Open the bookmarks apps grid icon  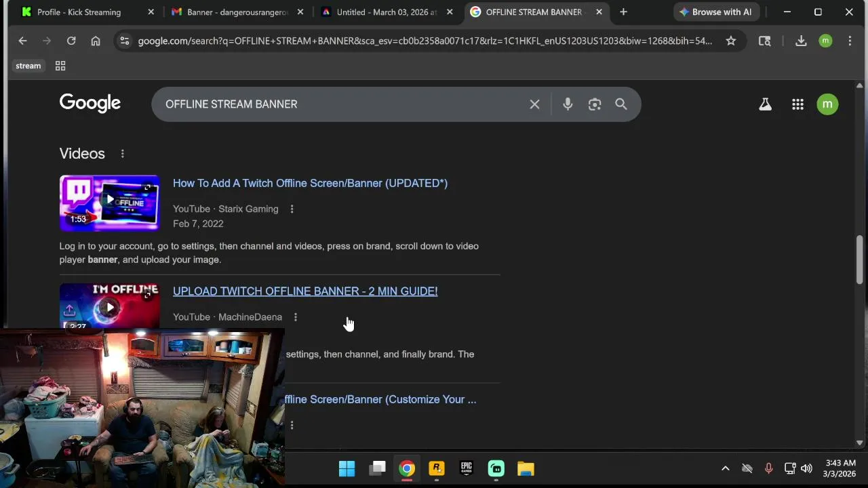pos(60,66)
